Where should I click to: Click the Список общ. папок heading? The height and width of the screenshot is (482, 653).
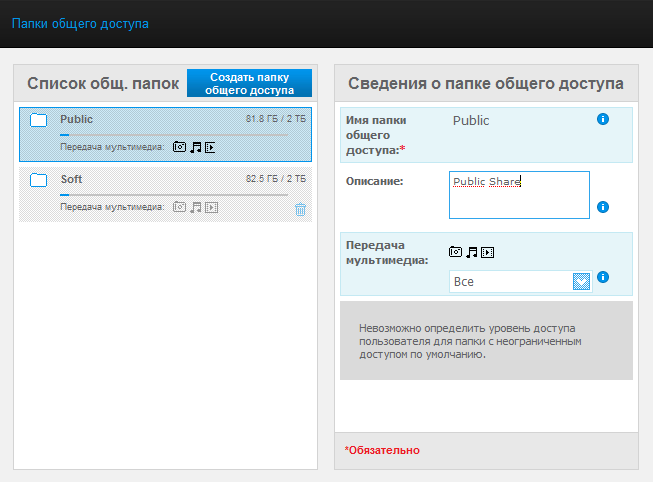click(103, 83)
